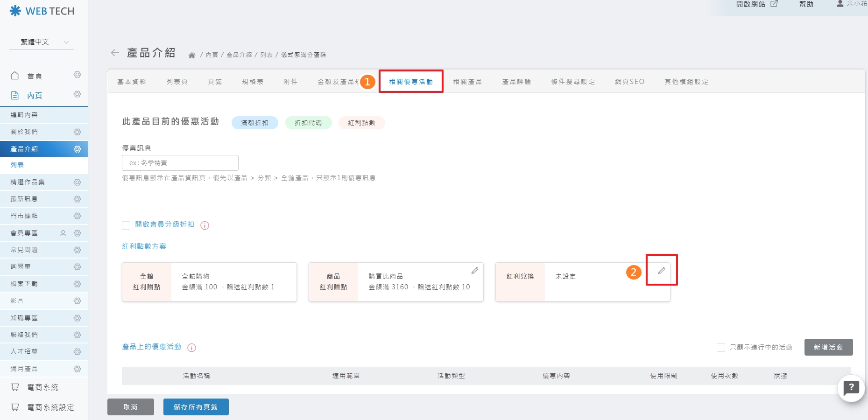Open the 網頁SEO tab
This screenshot has width=868, height=420.
629,81
